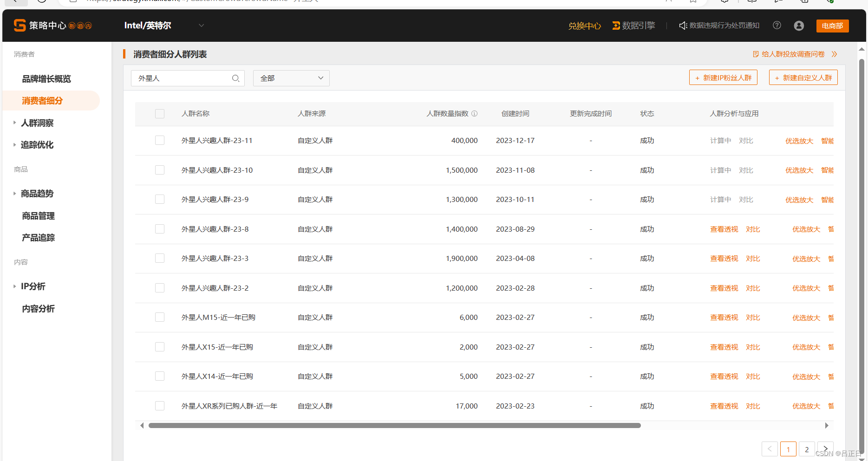Click the horizontal scrollbar right arrow
Viewport: 868px width, 461px height.
827,425
